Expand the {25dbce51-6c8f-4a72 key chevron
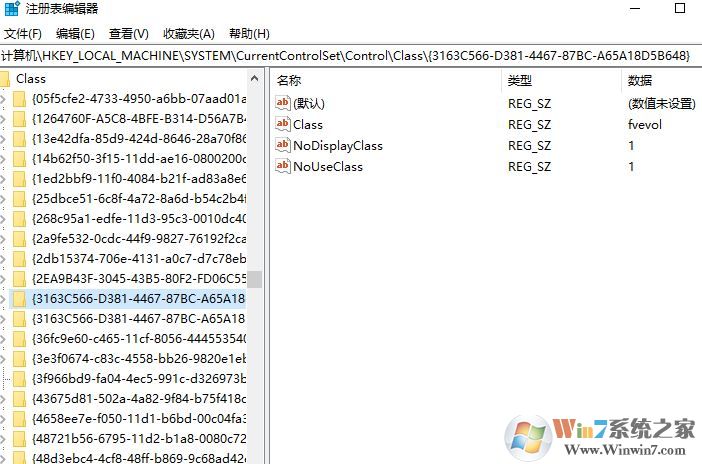This screenshot has height=464, width=702. pyautogui.click(x=3, y=199)
